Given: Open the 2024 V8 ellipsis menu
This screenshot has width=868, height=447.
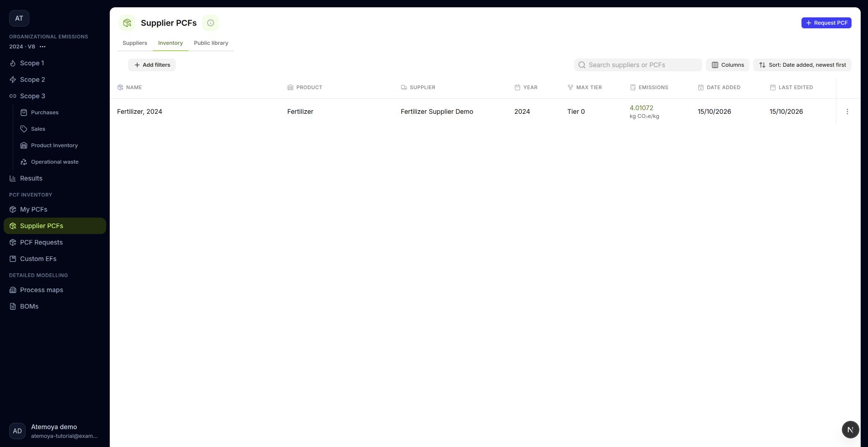Looking at the screenshot, I should pyautogui.click(x=43, y=47).
